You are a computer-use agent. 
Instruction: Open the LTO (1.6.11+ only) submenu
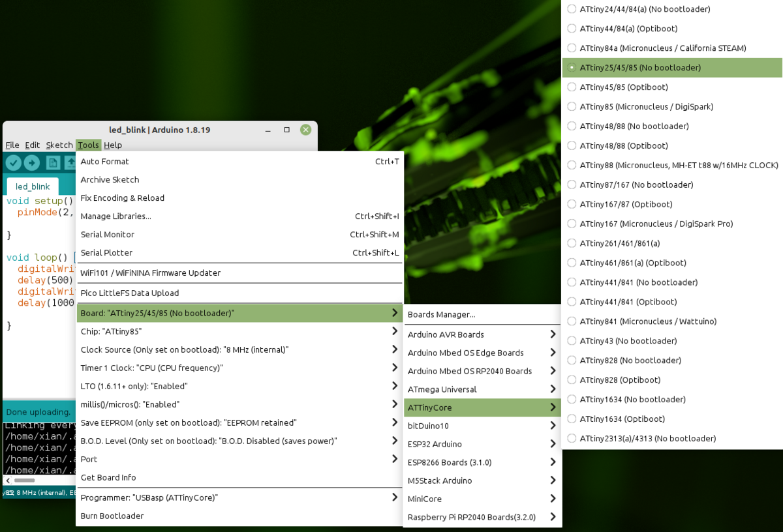click(239, 386)
